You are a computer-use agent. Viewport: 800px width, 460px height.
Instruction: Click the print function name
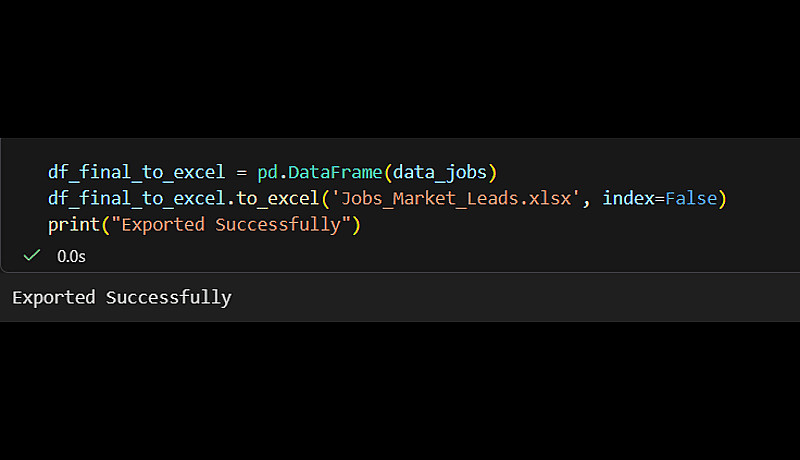(x=73, y=225)
